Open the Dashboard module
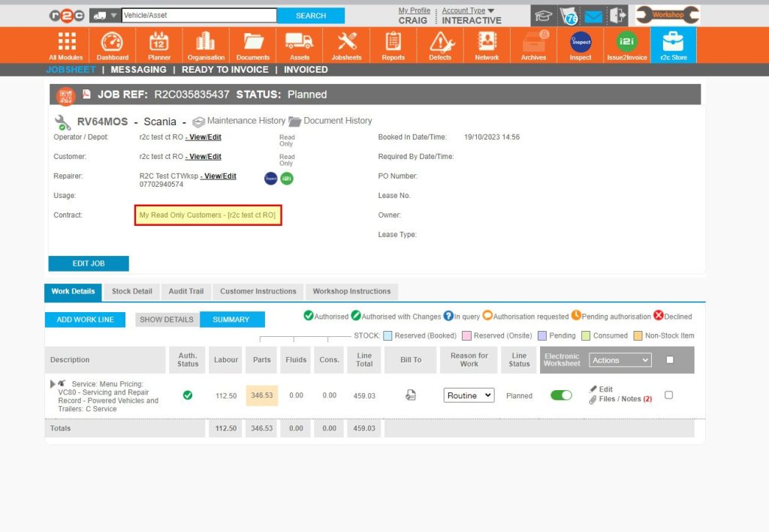 [x=113, y=46]
